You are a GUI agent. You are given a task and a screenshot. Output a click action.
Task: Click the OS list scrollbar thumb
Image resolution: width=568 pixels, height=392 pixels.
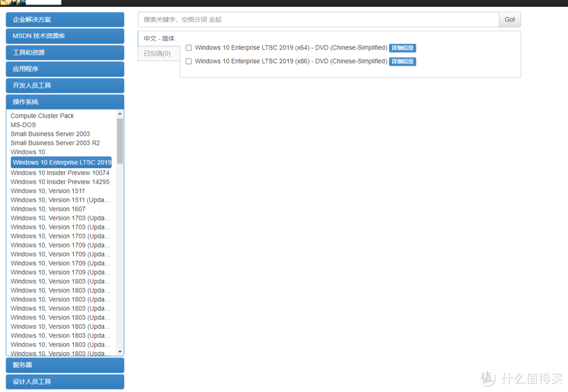pos(120,141)
